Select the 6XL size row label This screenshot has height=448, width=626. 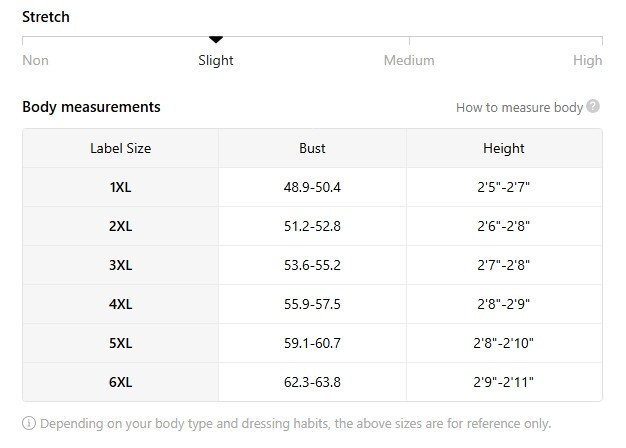[x=121, y=382]
